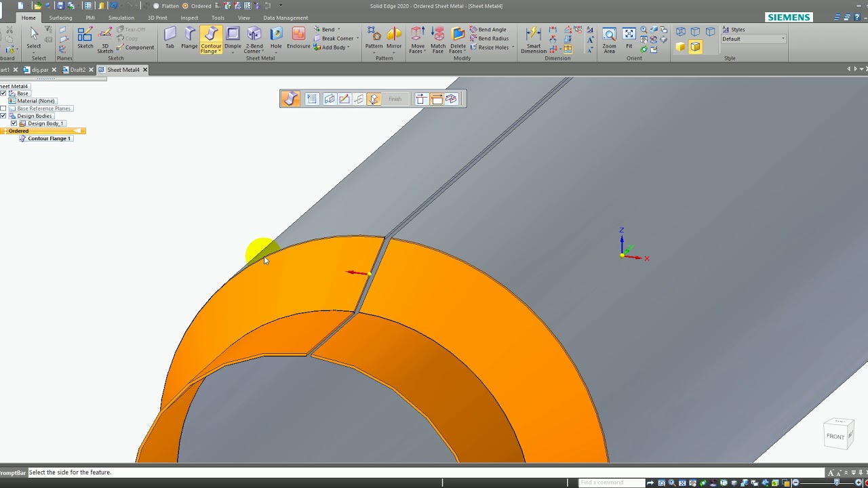Expand the Bend dropdown arrow
The width and height of the screenshot is (868, 488).
338,30
